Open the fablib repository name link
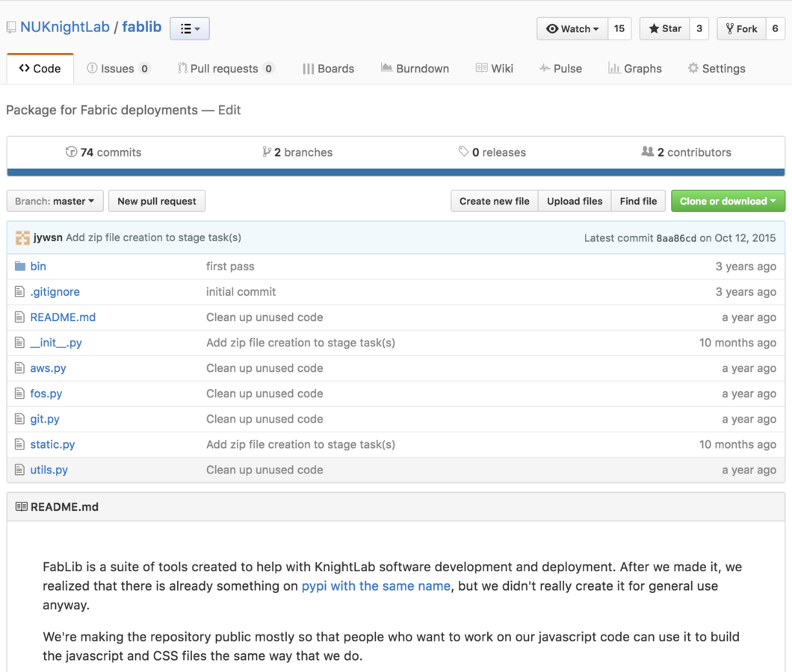 (142, 27)
